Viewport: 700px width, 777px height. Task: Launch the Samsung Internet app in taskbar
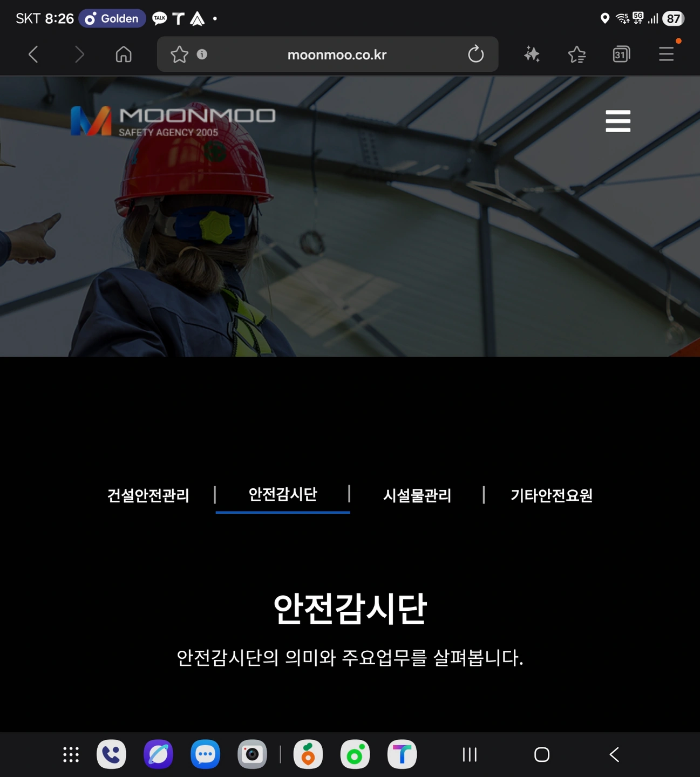click(158, 754)
